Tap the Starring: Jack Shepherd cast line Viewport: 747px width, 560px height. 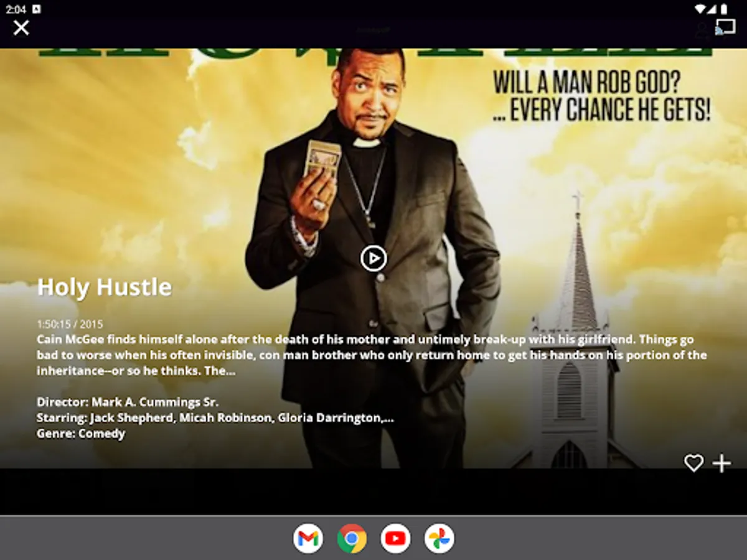[x=215, y=418]
